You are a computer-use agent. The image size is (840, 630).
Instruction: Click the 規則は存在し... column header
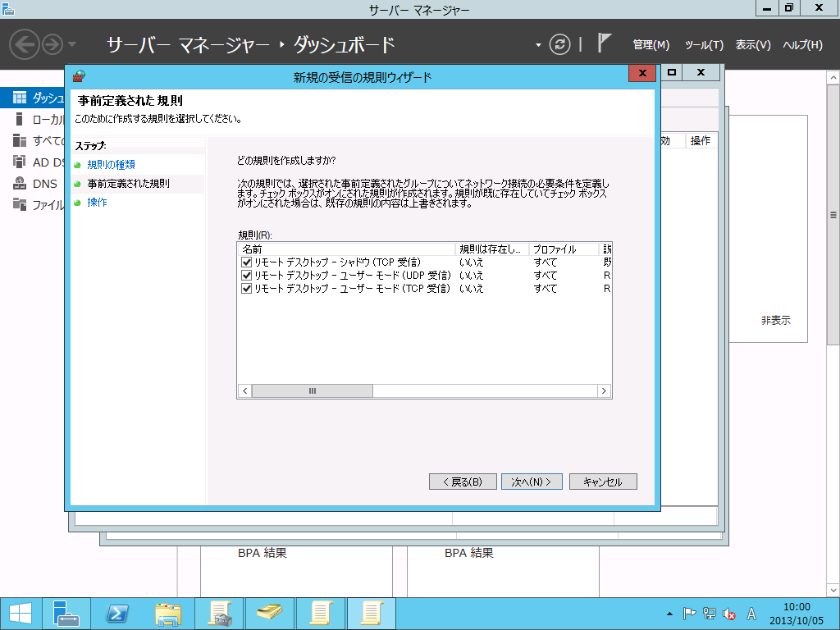click(x=492, y=249)
